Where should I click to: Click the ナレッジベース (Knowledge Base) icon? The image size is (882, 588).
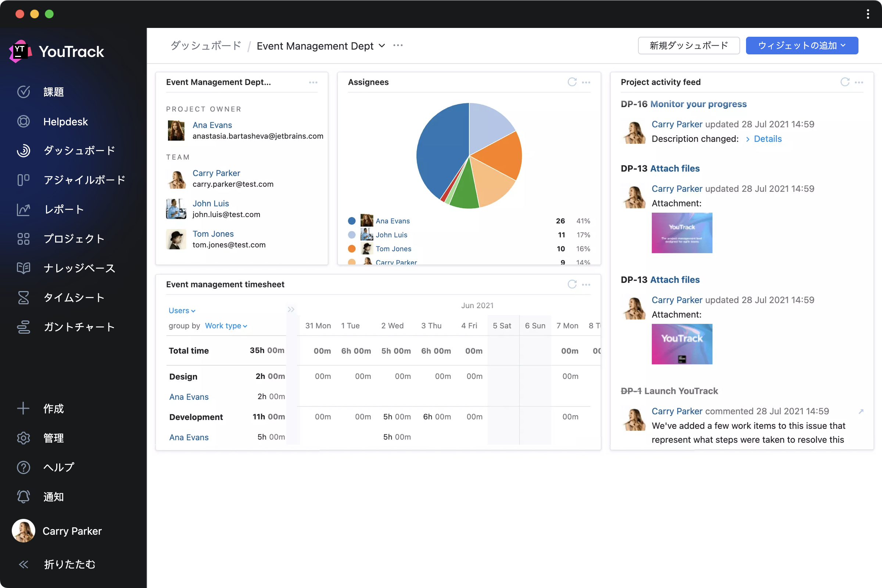24,268
